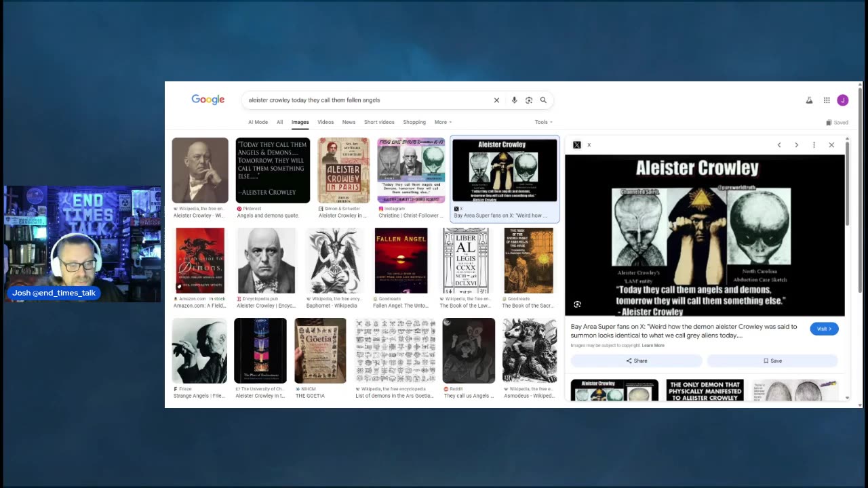This screenshot has height=488, width=868.
Task: Click 'Aleister Crowley in ...' Simon & Schuster caption
Action: click(x=342, y=216)
